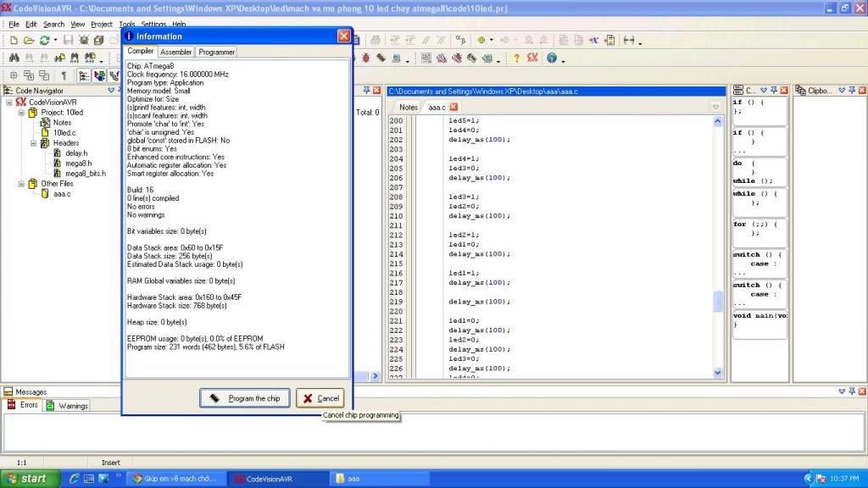Select the Notes editor tab
The height and width of the screenshot is (488, 868).
(408, 108)
